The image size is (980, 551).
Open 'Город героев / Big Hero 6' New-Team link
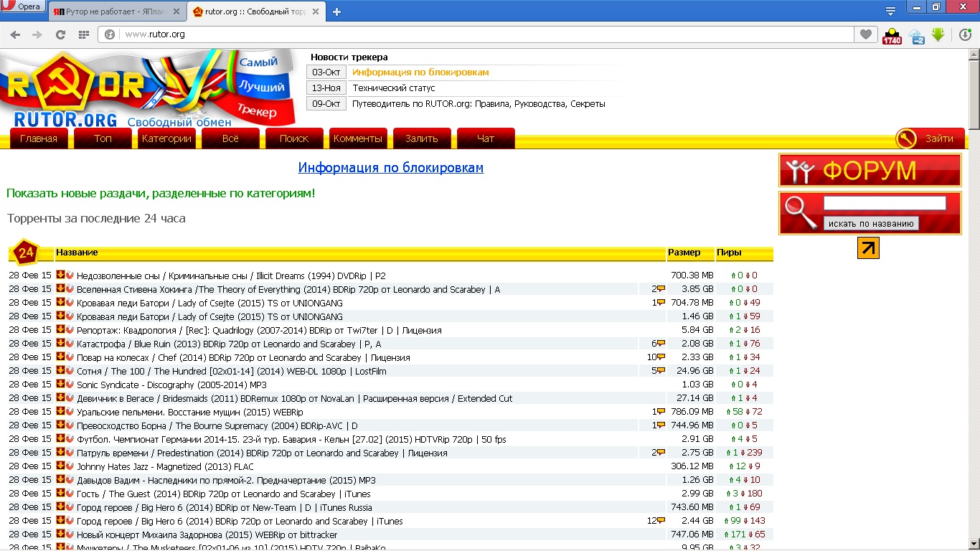coord(225,507)
